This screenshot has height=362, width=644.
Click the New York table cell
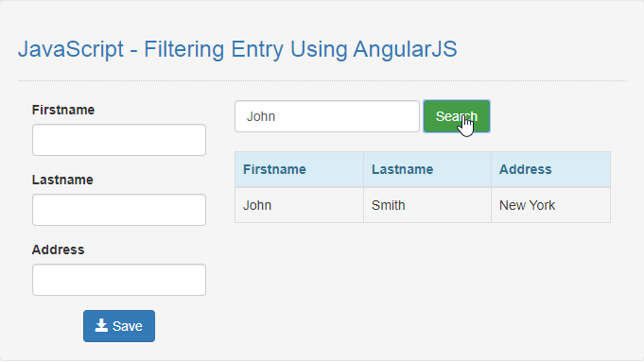pos(550,205)
